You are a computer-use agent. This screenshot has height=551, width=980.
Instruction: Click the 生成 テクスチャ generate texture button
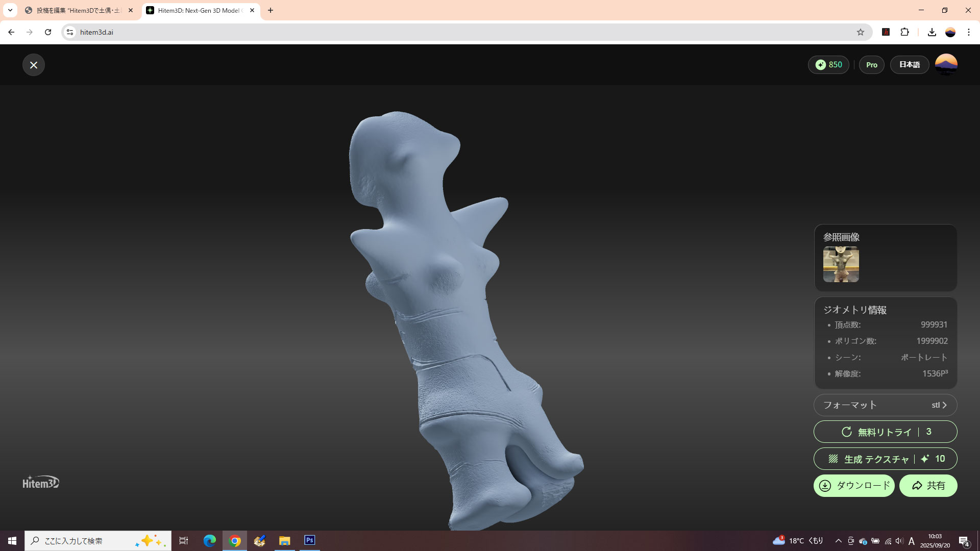885,459
